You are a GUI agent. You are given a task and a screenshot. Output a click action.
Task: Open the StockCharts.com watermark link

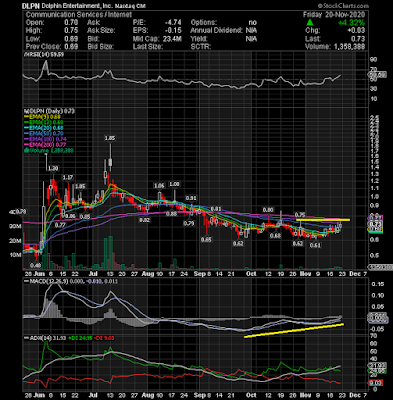click(x=343, y=6)
